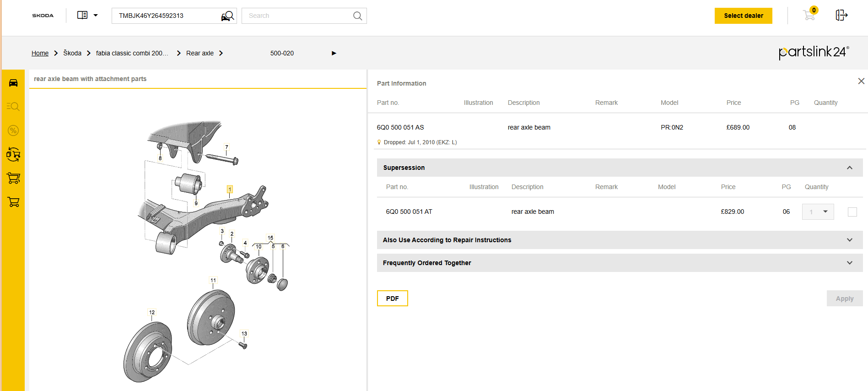Click price £829.00
This screenshot has height=391, width=868.
[x=733, y=212]
